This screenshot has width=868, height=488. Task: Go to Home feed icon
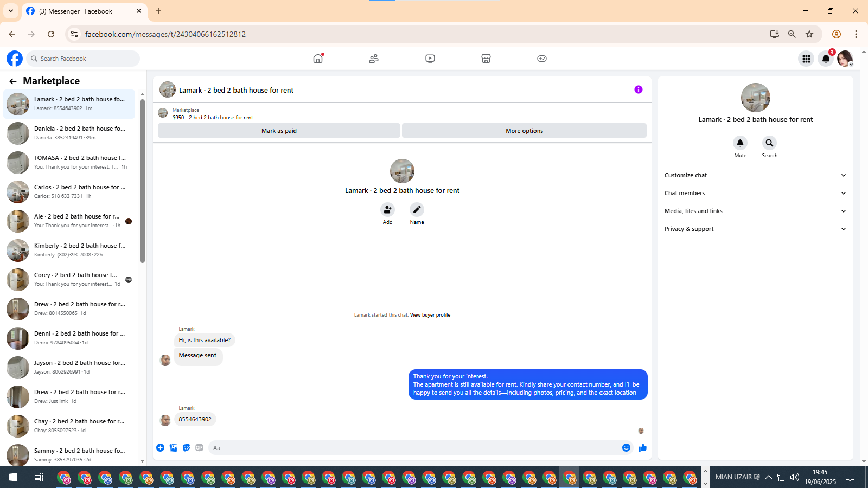point(318,59)
